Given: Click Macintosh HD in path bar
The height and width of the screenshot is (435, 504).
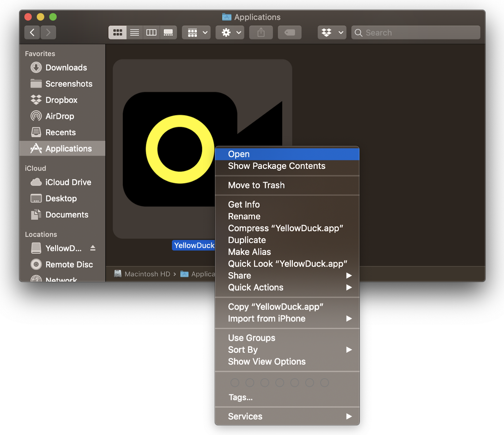Looking at the screenshot, I should pos(143,274).
